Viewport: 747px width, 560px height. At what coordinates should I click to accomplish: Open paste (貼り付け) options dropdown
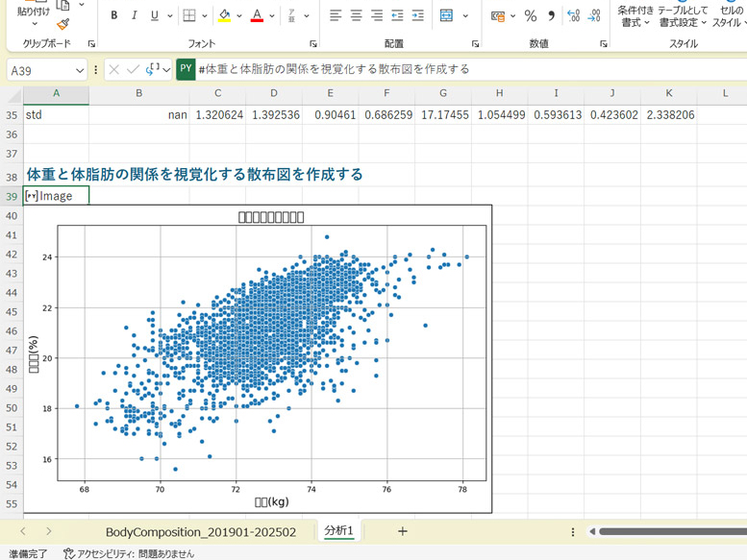pos(35,23)
